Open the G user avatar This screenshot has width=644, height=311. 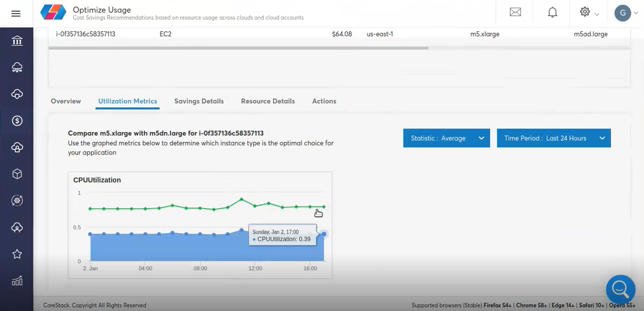click(623, 13)
